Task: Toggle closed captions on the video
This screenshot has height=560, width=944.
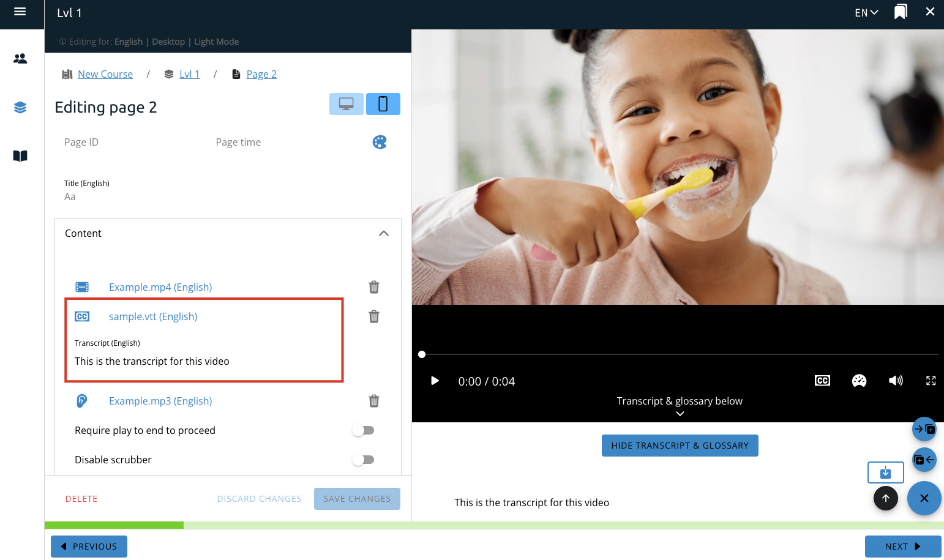Action: (822, 381)
